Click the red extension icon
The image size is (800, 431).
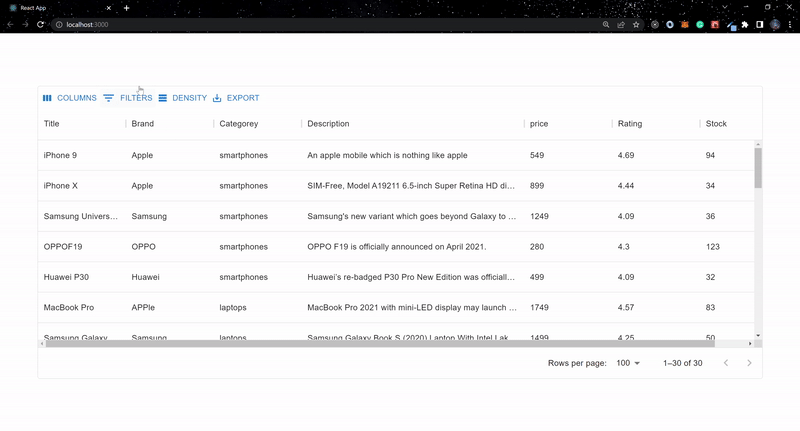pyautogui.click(x=715, y=24)
